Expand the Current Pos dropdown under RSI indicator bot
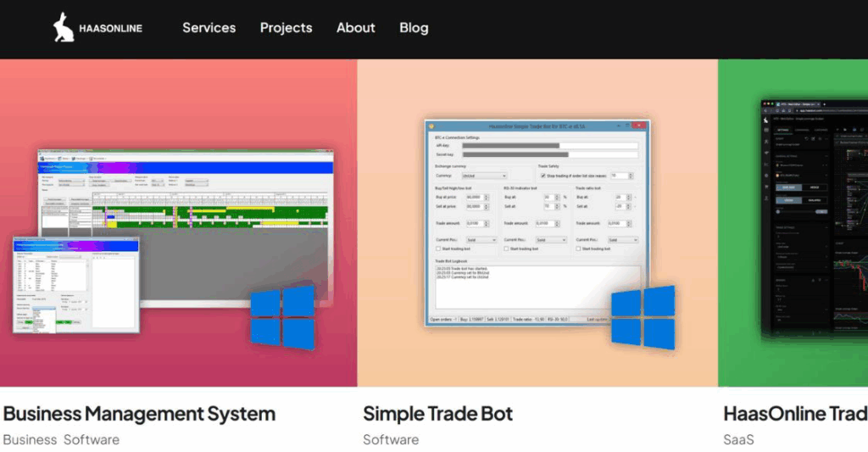Screen dimensions: 868x452 click(x=552, y=240)
